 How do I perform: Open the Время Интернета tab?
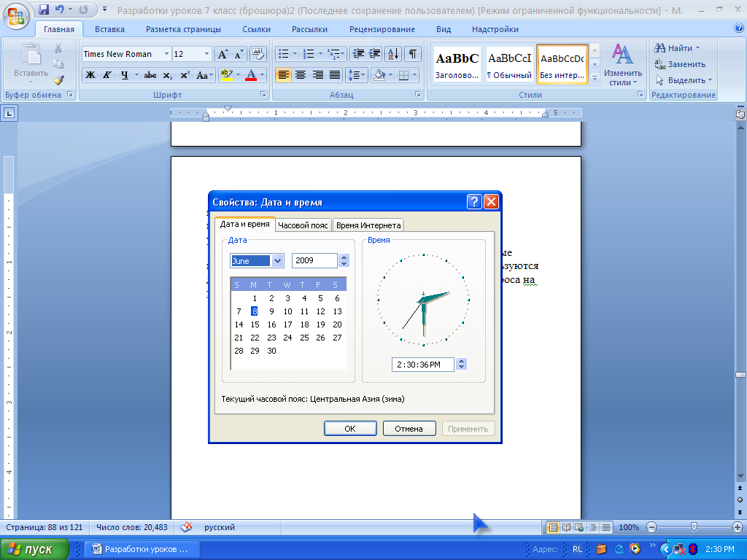pos(368,225)
